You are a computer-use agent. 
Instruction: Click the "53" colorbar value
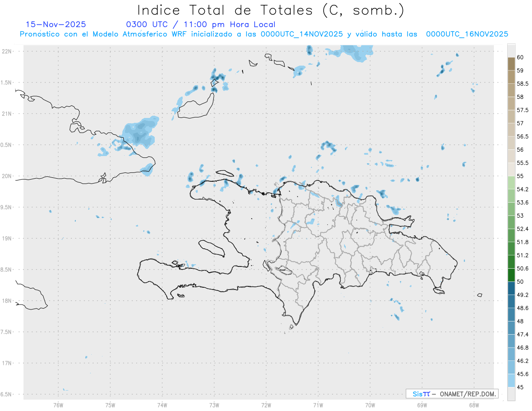[520, 216]
